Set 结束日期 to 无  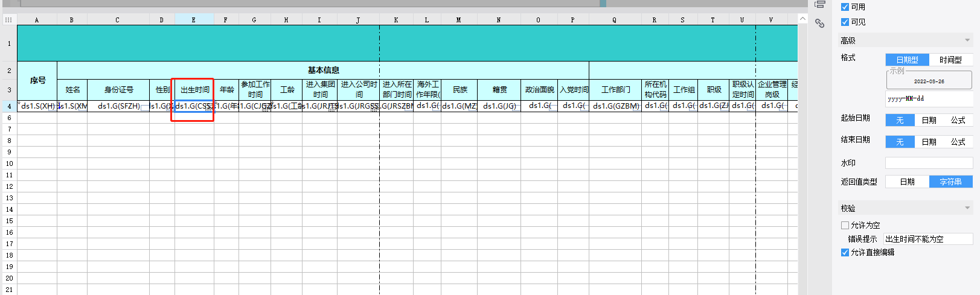click(x=900, y=142)
